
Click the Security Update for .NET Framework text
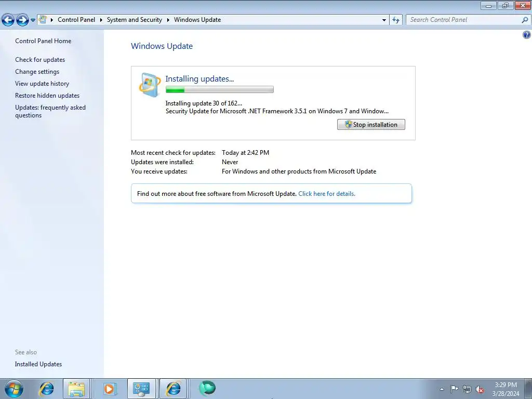tap(277, 111)
